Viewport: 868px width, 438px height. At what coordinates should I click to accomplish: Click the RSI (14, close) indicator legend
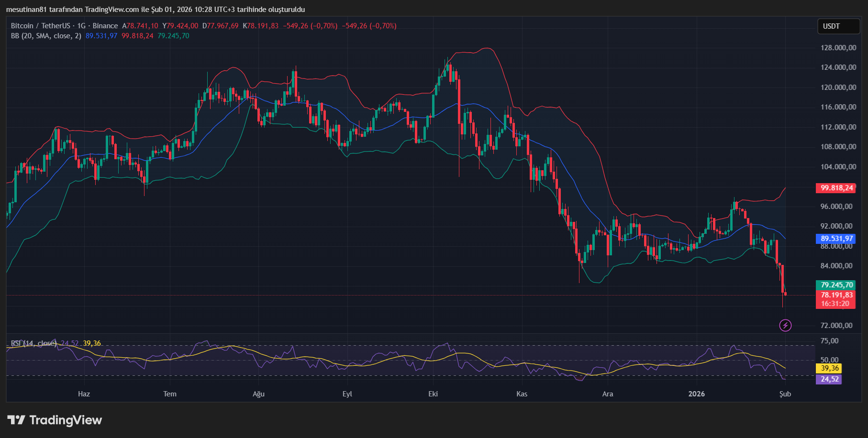(33, 343)
